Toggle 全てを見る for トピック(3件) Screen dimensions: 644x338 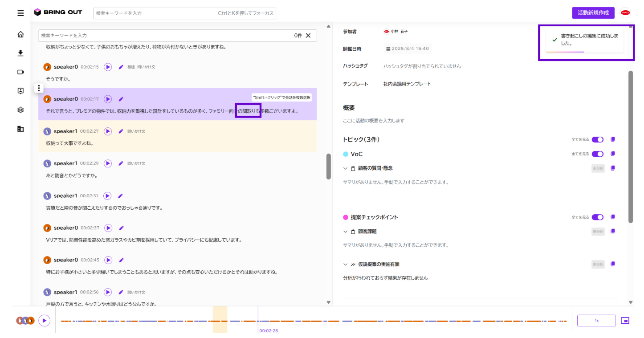[x=598, y=139]
